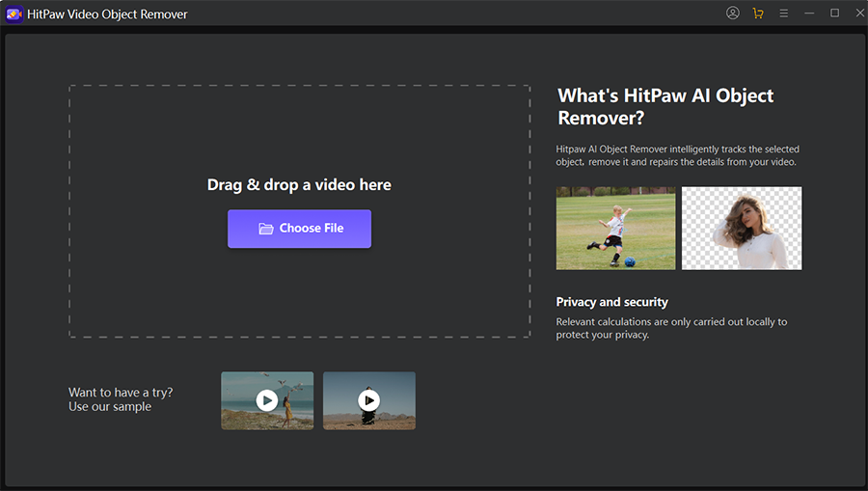Click the 'Want to have a try?' text

click(x=121, y=393)
